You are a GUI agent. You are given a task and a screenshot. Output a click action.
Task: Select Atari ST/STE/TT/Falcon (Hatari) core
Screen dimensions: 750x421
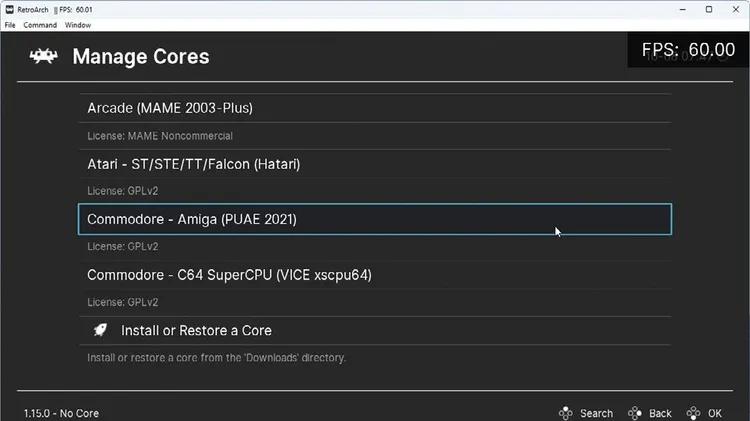pos(375,164)
